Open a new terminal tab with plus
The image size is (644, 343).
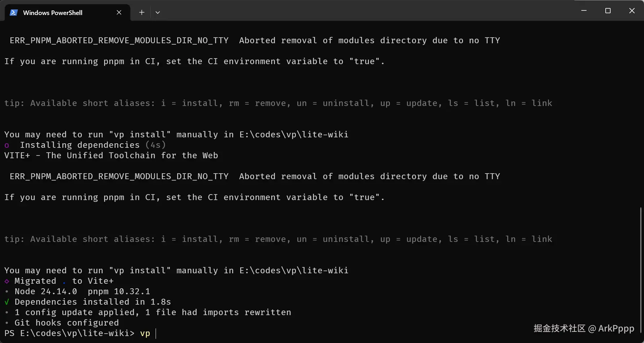pyautogui.click(x=142, y=13)
